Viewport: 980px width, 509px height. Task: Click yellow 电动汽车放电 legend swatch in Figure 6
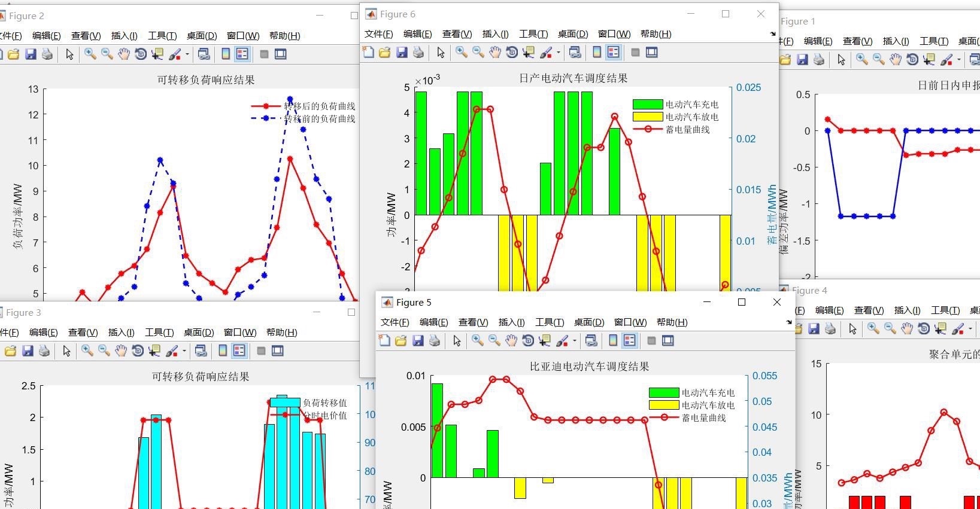pos(648,117)
